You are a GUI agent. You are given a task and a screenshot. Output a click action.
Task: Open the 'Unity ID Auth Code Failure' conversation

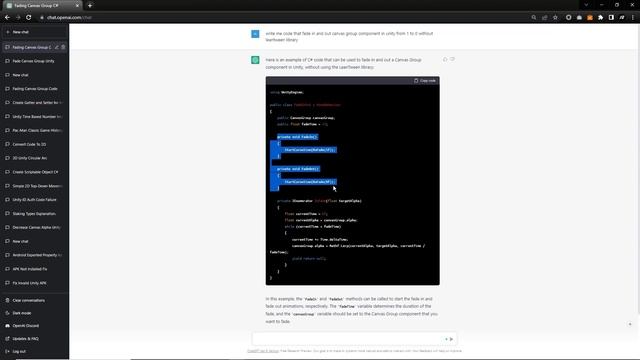(34, 200)
